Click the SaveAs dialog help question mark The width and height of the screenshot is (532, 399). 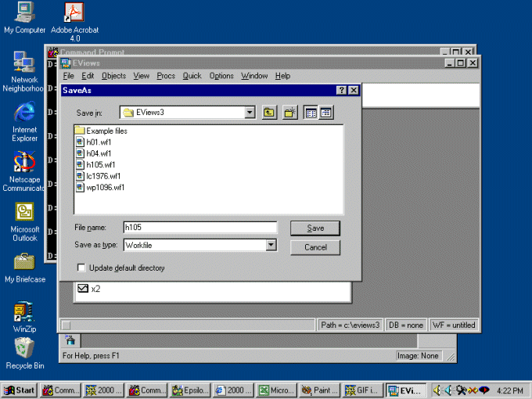[x=342, y=91]
